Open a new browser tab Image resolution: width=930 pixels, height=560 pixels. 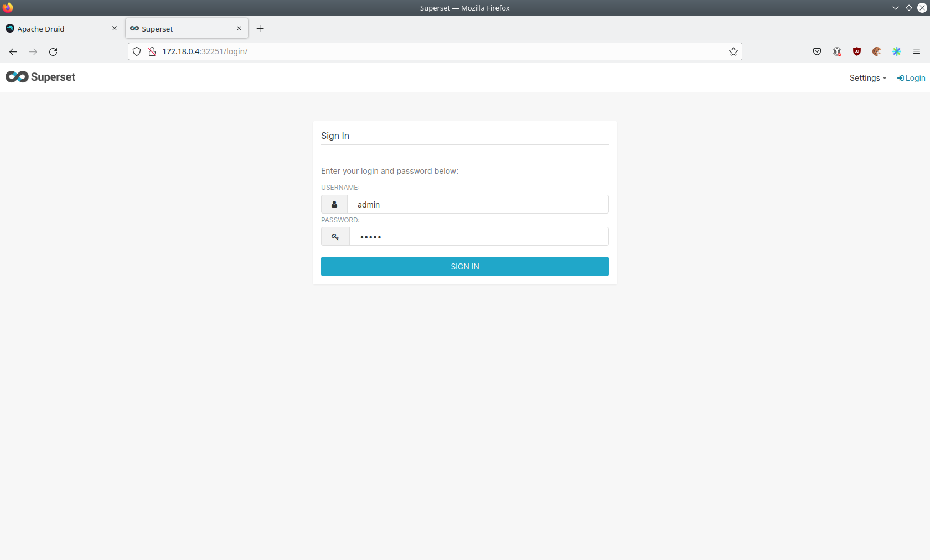point(260,29)
